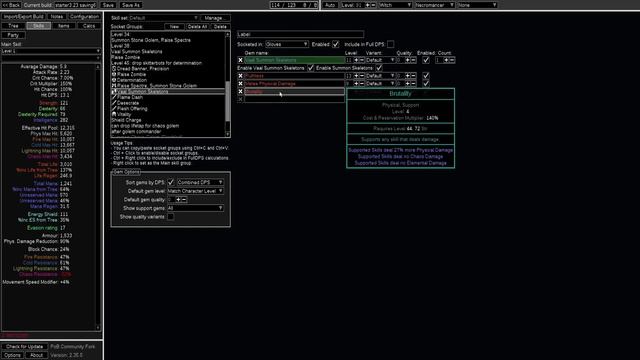Increase Ruthless gem level with plus
This screenshot has width=640, height=360.
(x=356, y=76)
